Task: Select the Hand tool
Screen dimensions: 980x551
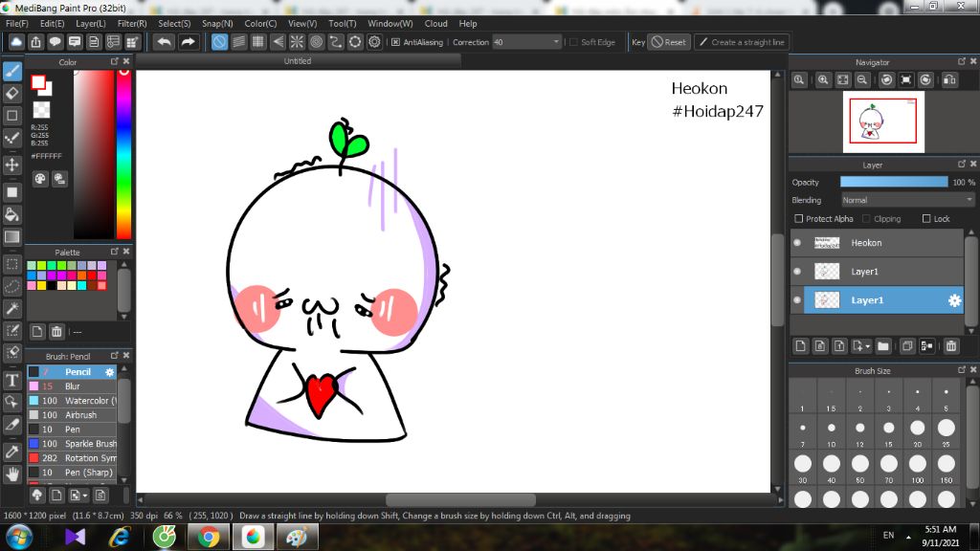Action: [12, 474]
